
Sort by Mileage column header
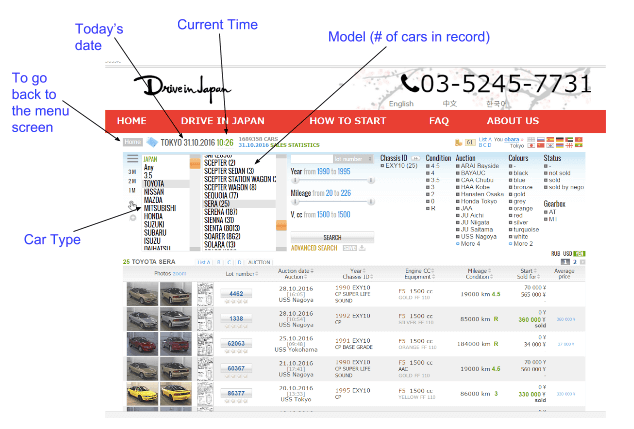479,271
